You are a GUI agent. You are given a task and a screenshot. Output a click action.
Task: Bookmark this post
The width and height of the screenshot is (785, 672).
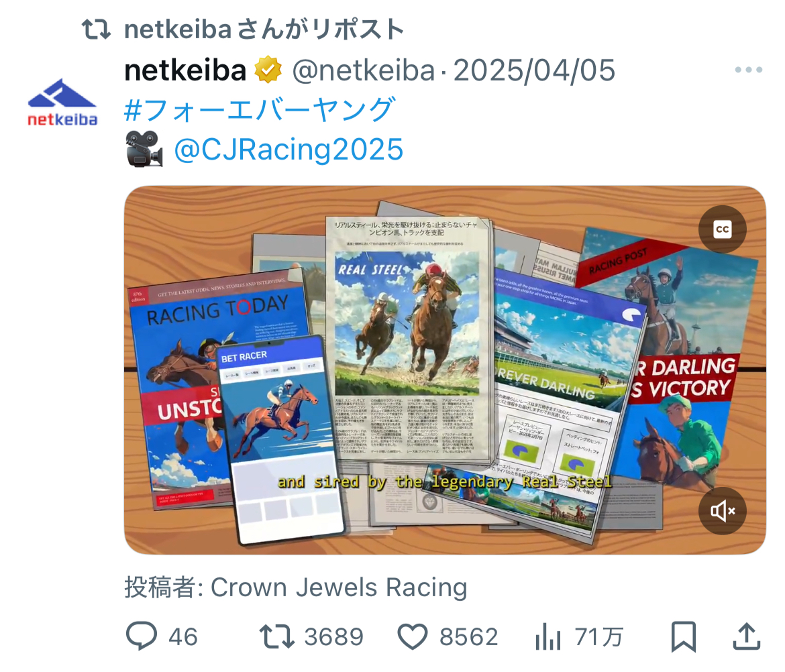[x=684, y=637]
